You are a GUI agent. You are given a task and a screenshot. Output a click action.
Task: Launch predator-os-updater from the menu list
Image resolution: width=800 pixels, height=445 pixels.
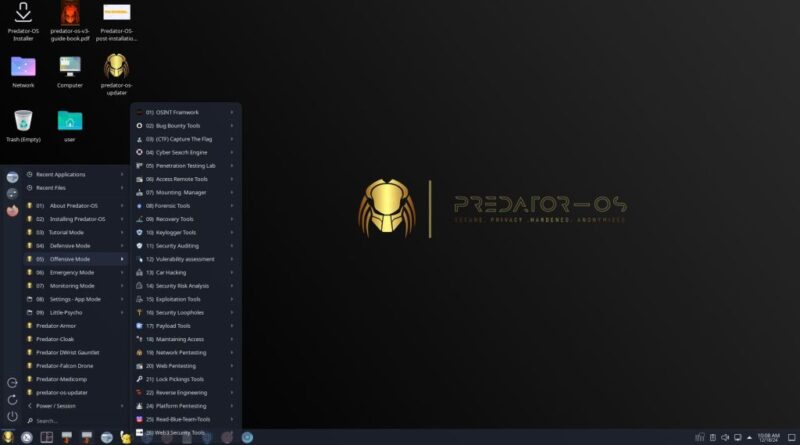[x=76, y=392]
